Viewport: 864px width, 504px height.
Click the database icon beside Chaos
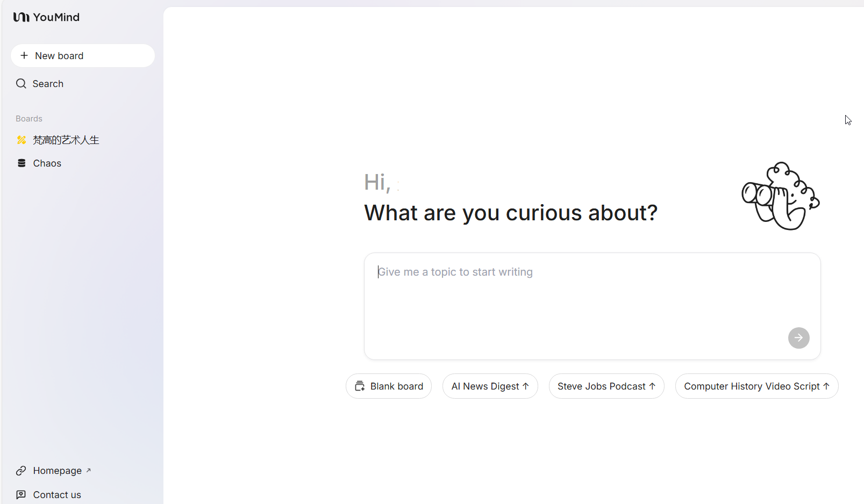22,163
